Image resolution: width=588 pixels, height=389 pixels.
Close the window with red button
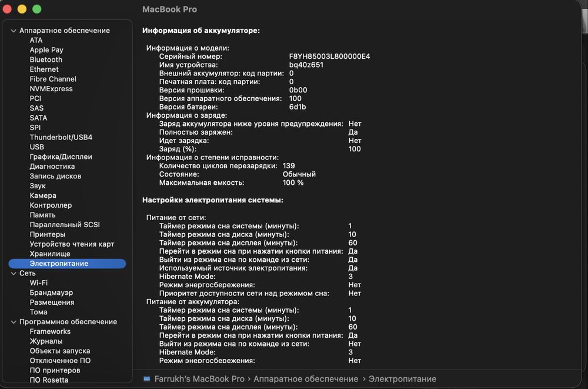pos(7,9)
